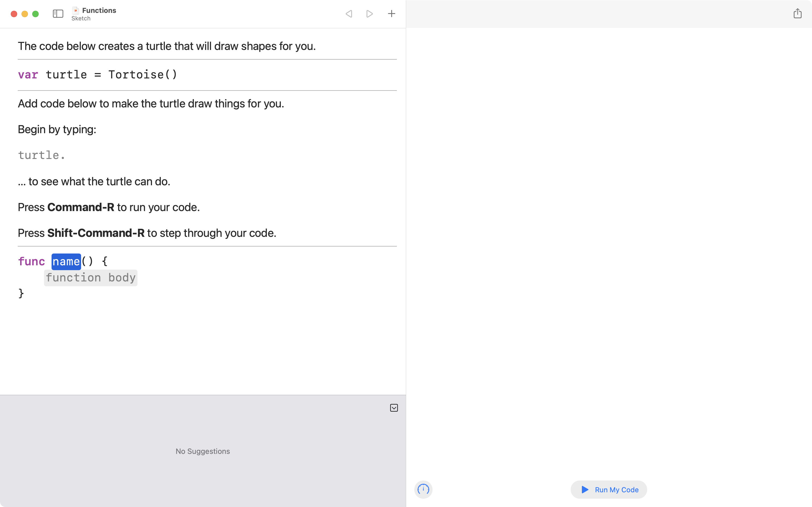Toggle the sidebar with the sidebar icon
The image size is (812, 507).
(x=58, y=14)
